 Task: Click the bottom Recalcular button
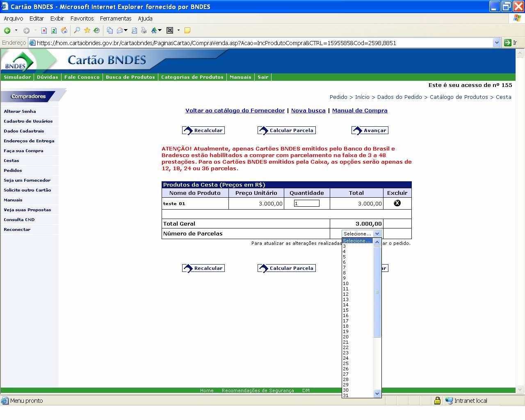pos(203,268)
